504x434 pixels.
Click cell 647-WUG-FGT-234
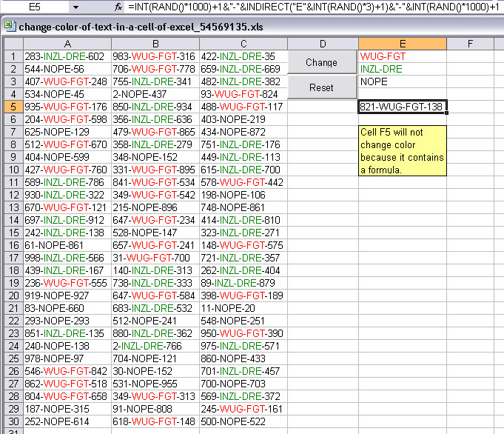[x=155, y=220]
